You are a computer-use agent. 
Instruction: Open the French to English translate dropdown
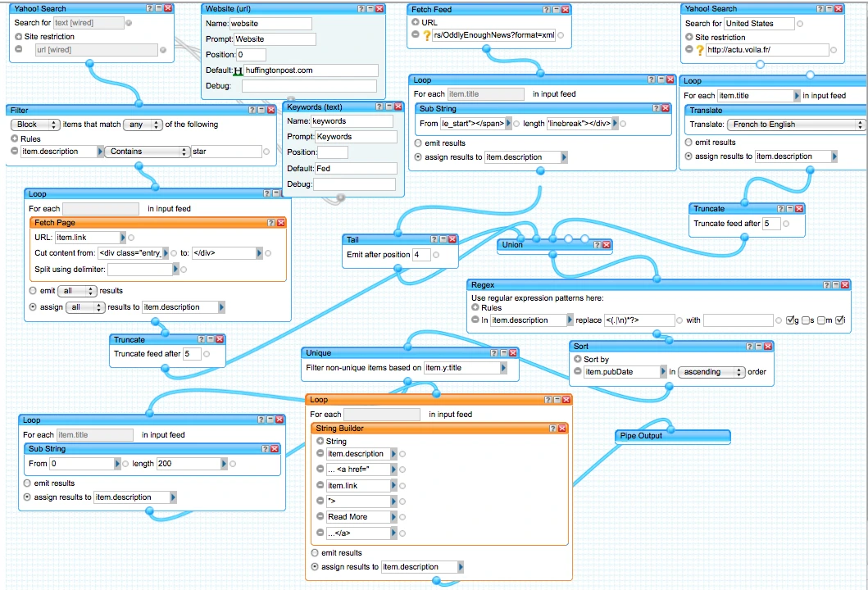tap(795, 125)
